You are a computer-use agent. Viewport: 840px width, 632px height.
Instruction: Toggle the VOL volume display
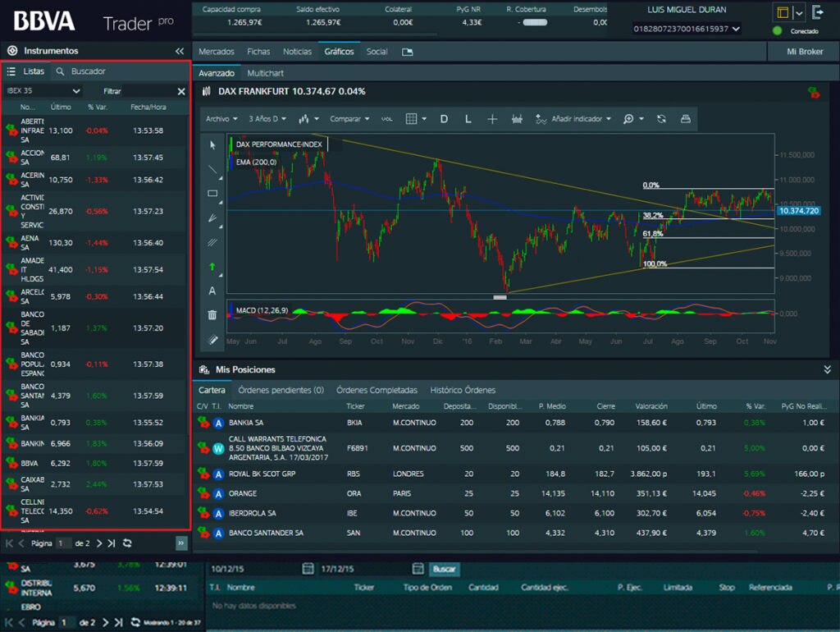tap(387, 119)
